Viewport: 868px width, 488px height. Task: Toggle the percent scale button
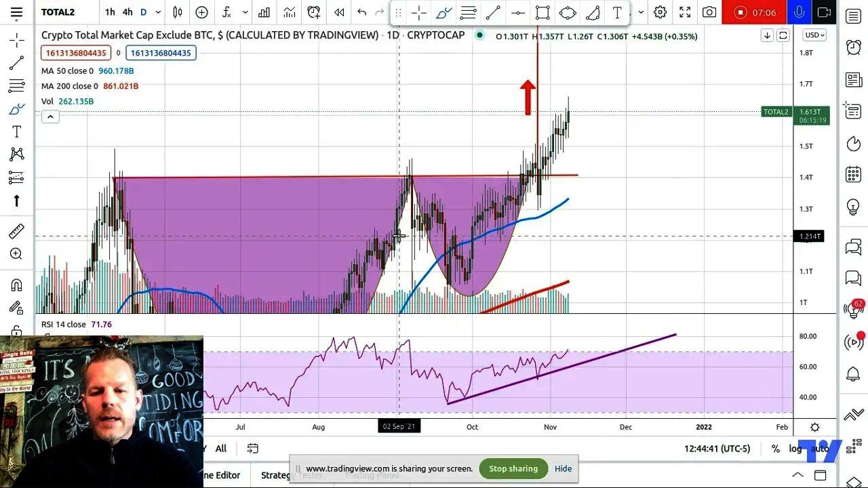[x=776, y=449]
